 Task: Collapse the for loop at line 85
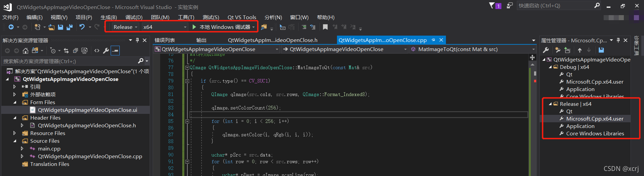(x=187, y=121)
